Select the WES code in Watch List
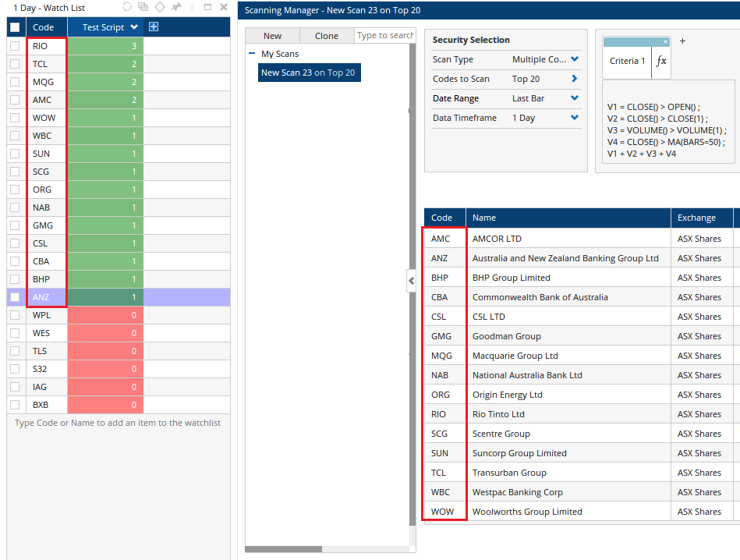The width and height of the screenshot is (740, 560). 41,333
